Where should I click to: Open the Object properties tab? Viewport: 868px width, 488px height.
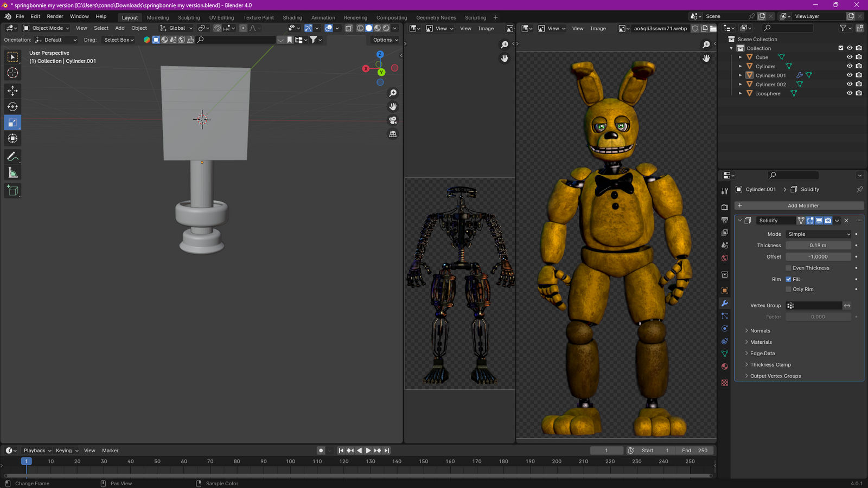tap(725, 291)
